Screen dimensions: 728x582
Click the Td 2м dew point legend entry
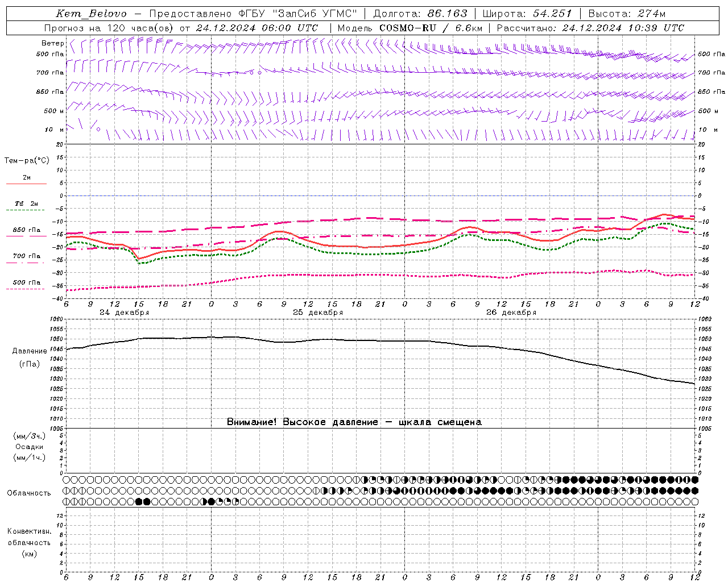click(27, 203)
